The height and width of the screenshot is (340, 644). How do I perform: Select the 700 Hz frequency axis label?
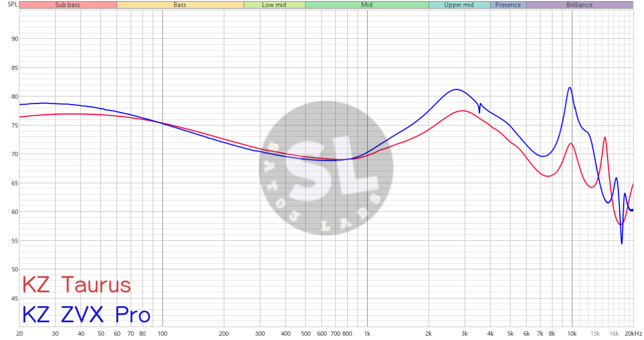point(335,333)
